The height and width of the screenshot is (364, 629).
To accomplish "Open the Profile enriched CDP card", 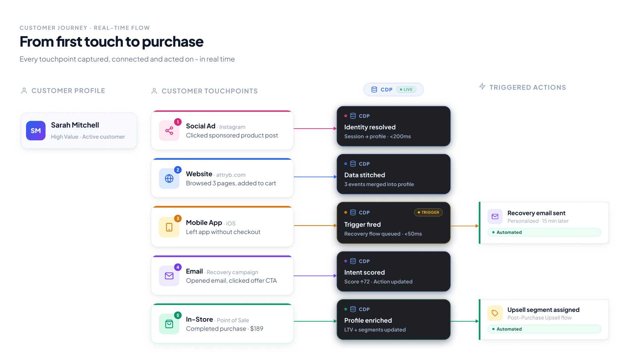I will pos(394,320).
